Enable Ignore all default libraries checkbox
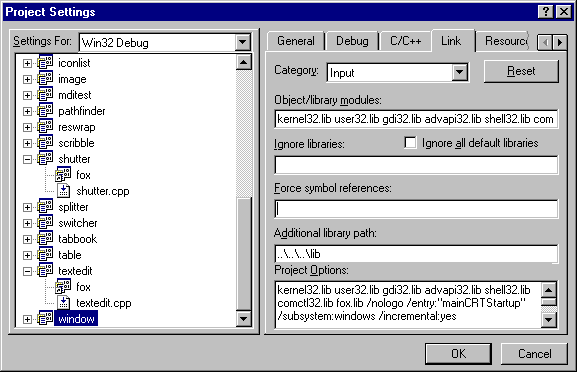 point(410,142)
